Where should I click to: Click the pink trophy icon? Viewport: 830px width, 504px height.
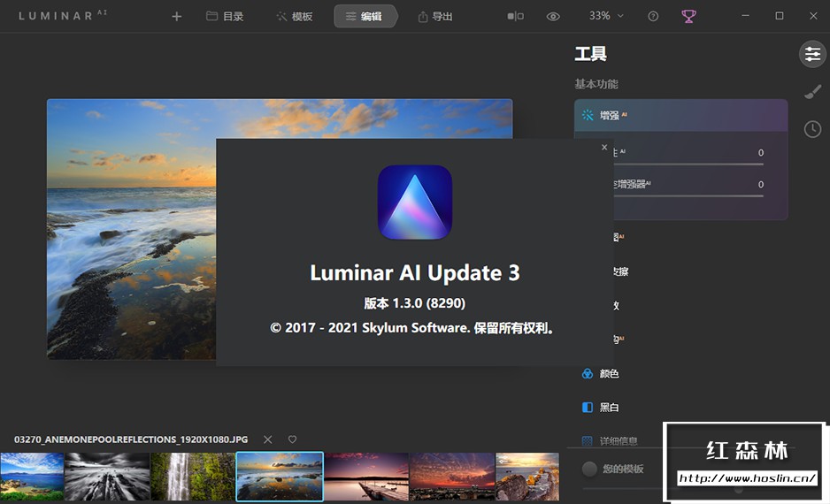[688, 17]
